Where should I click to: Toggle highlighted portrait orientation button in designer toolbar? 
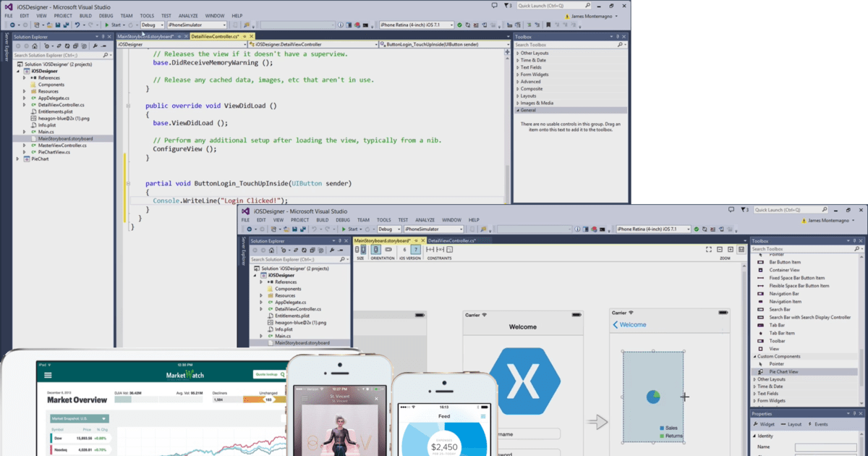pos(375,250)
